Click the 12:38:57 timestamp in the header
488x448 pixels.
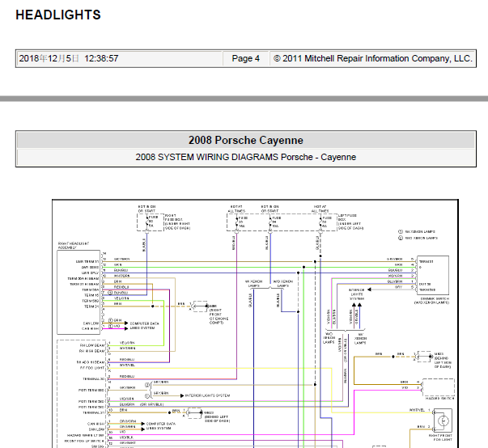click(101, 58)
